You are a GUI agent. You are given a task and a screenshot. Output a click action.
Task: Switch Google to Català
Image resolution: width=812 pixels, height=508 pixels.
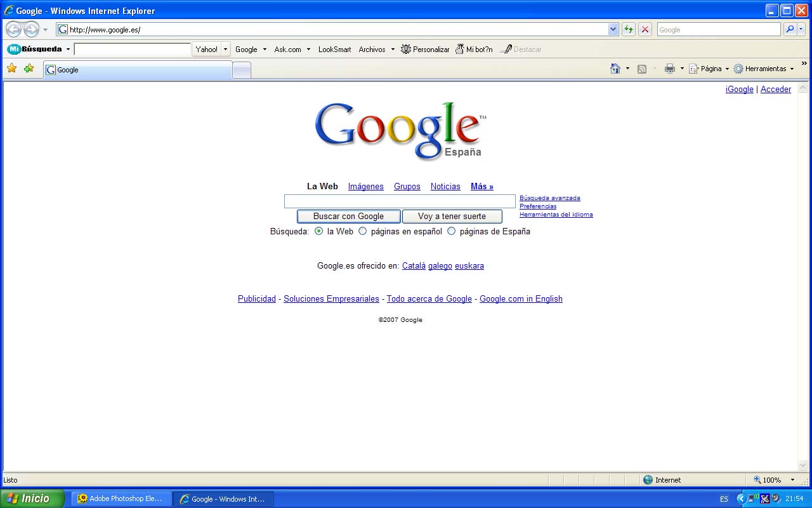point(414,265)
